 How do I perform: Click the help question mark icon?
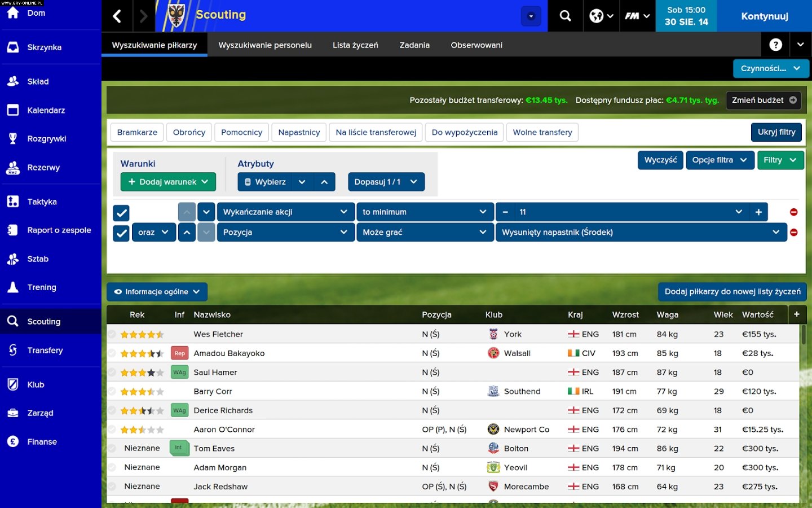click(x=775, y=44)
